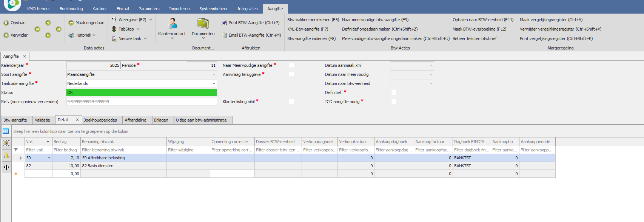This screenshot has height=222, width=644.
Task: Click Btw-vakken herrekenen (F5)
Action: pos(313,20)
